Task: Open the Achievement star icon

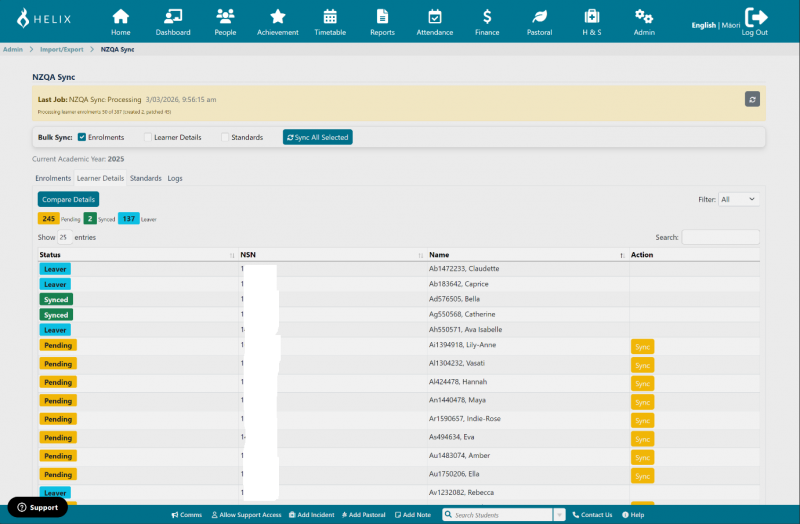Action: coord(277,17)
